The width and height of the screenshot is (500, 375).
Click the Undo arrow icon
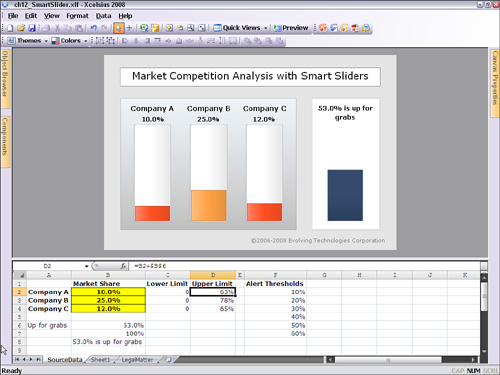coord(94,28)
